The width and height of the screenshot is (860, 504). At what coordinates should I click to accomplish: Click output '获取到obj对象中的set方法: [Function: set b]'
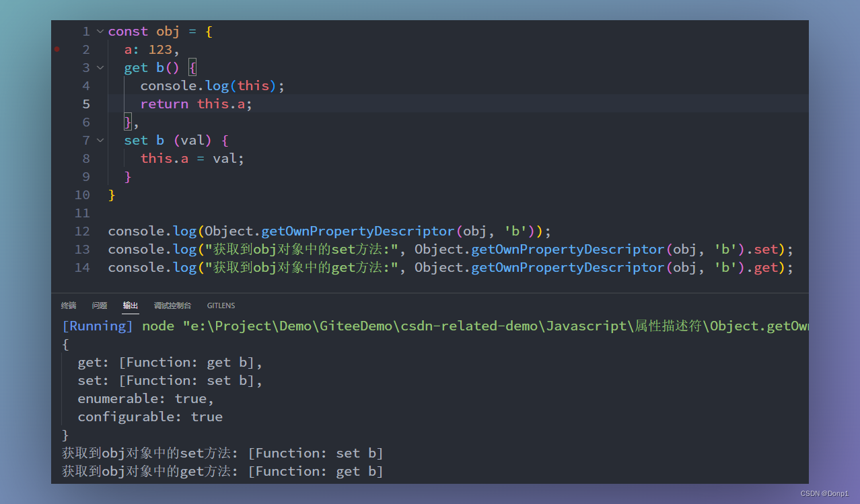(223, 453)
